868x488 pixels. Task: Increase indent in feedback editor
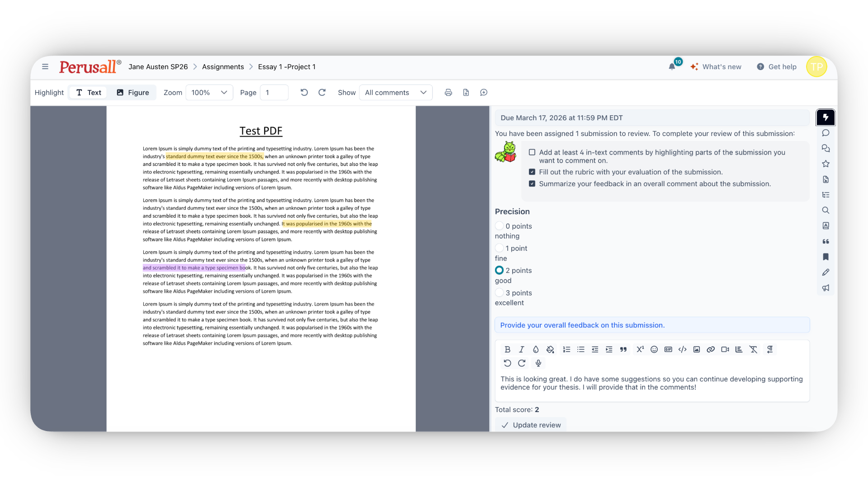[609, 349]
